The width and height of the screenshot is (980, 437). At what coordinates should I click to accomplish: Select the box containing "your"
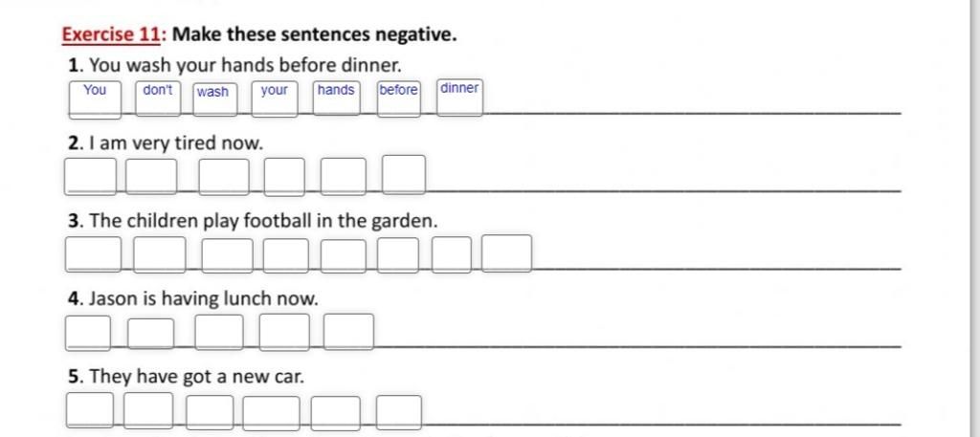click(275, 98)
